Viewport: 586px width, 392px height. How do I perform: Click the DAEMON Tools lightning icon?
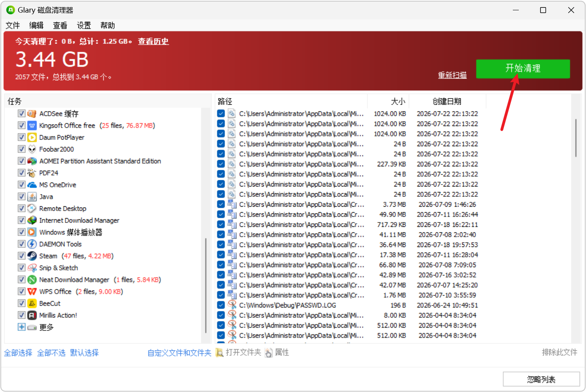(x=32, y=244)
